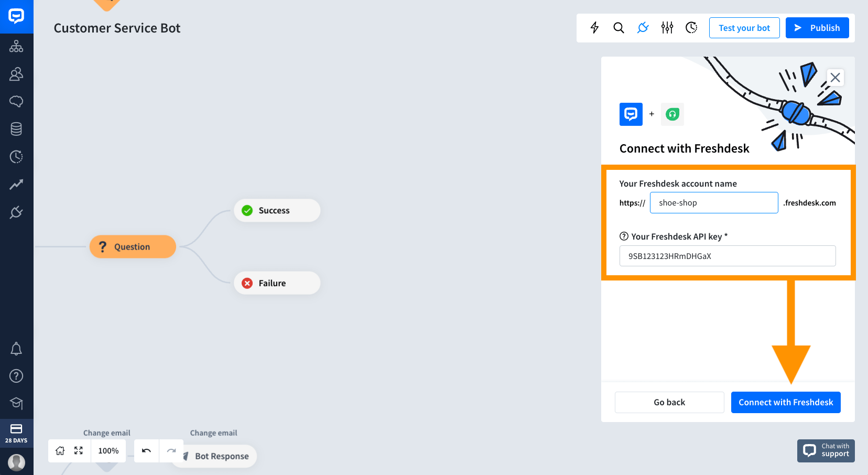Click the search magnifier icon in toolbar

coord(619,28)
